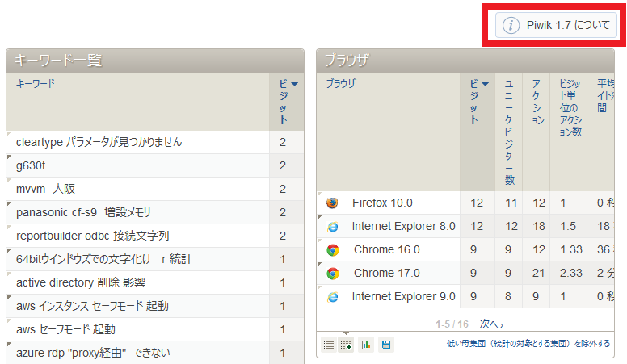Click the info icon beside Piwik 1.7
The width and height of the screenshot is (627, 364).
(511, 25)
